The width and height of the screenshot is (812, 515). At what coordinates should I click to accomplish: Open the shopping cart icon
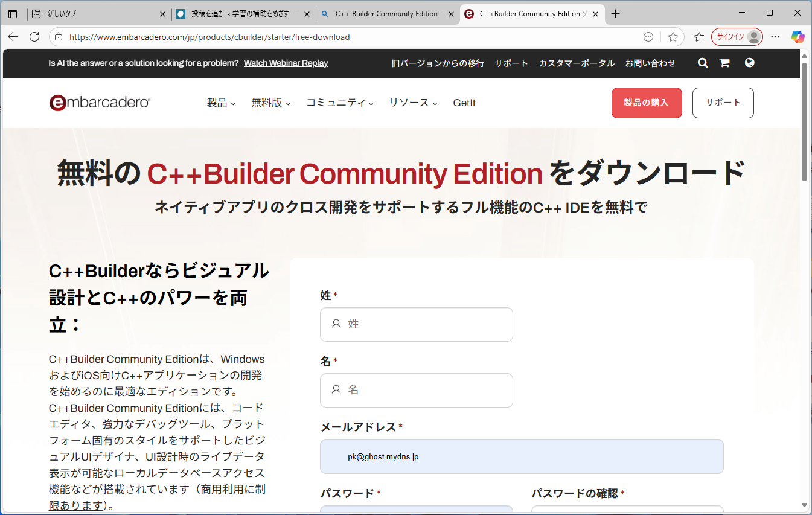pos(724,63)
